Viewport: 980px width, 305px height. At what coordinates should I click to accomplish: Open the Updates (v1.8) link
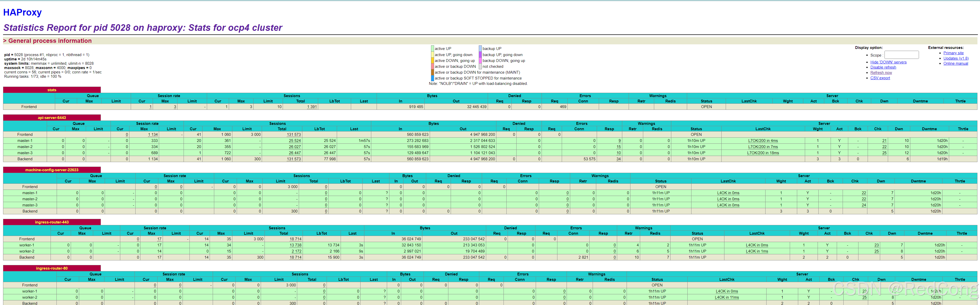(956, 58)
